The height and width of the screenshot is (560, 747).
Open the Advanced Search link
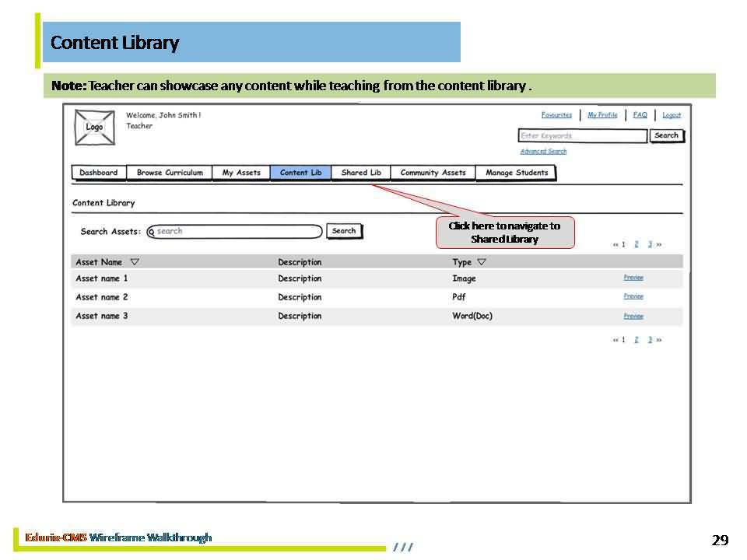click(x=543, y=152)
